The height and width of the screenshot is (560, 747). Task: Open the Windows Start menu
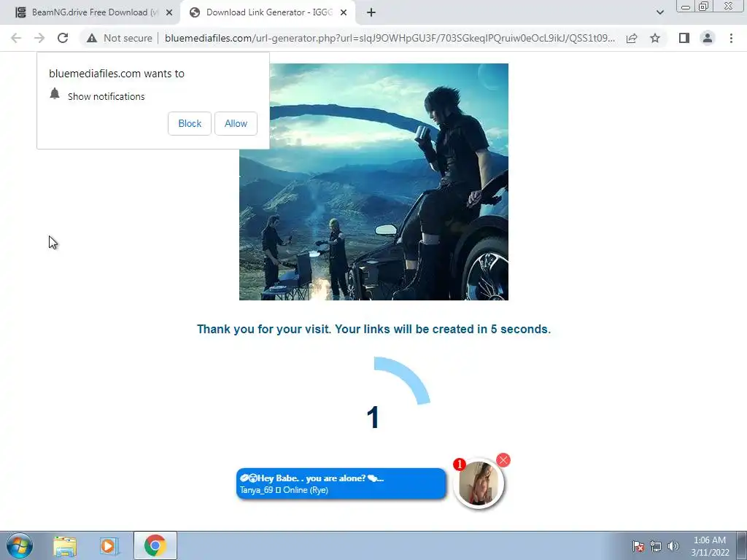pos(20,545)
